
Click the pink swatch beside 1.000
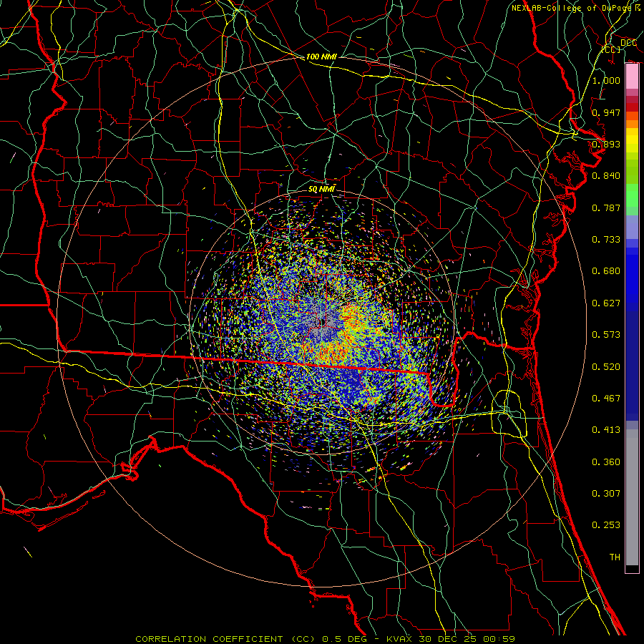click(632, 77)
